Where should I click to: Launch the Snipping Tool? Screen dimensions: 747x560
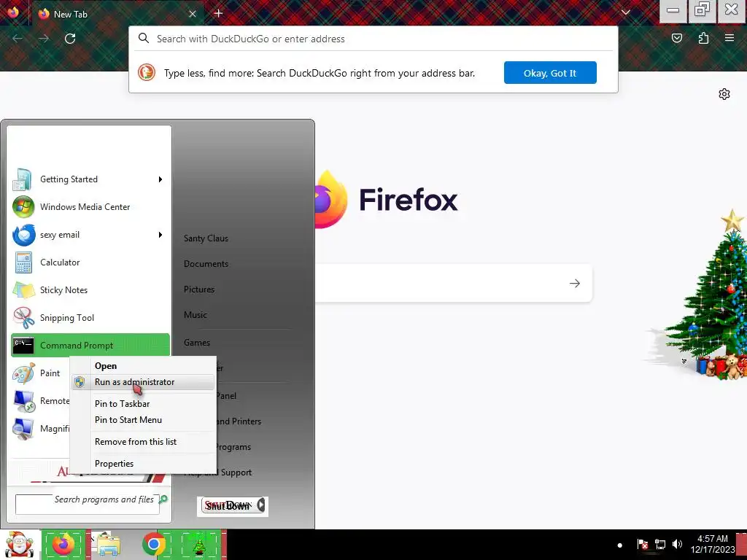pyautogui.click(x=90, y=317)
